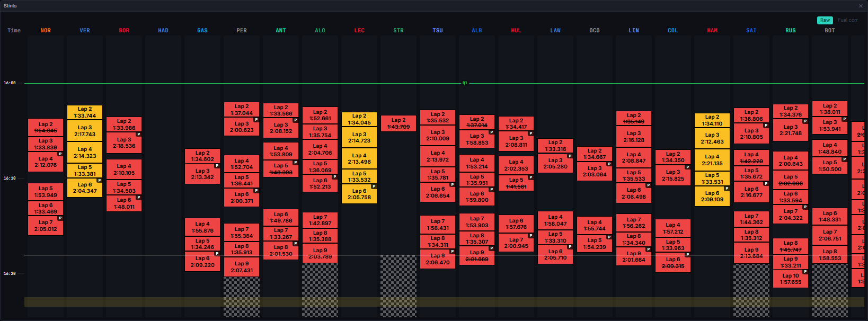Select the LAW driver column header

[555, 31]
